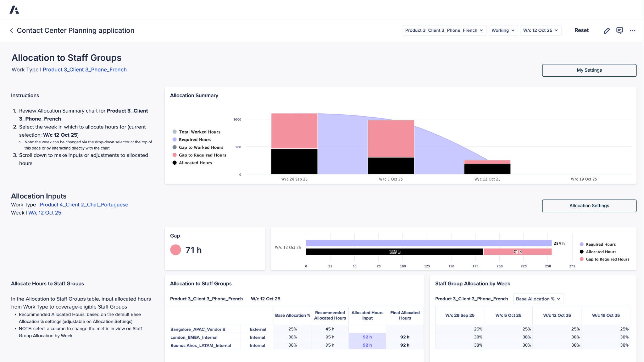Open the Working version dropdown
Viewport: 644px width, 362px height.
[503, 30]
